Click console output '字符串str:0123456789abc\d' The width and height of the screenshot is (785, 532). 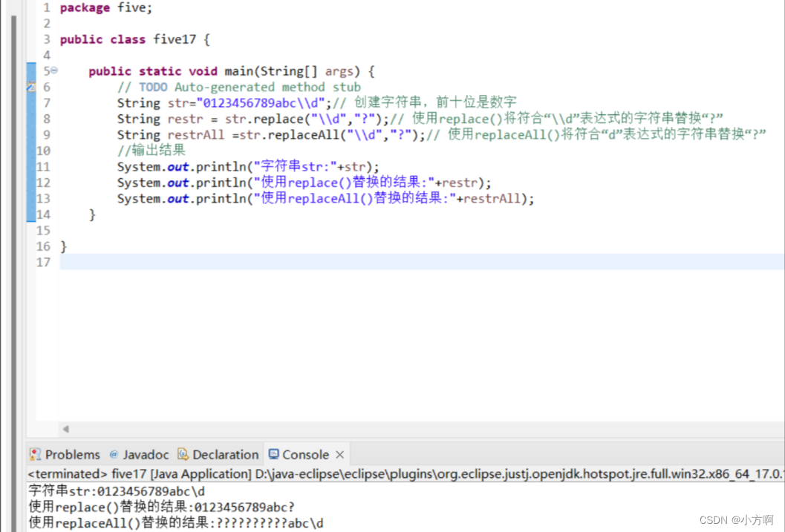[x=117, y=491]
